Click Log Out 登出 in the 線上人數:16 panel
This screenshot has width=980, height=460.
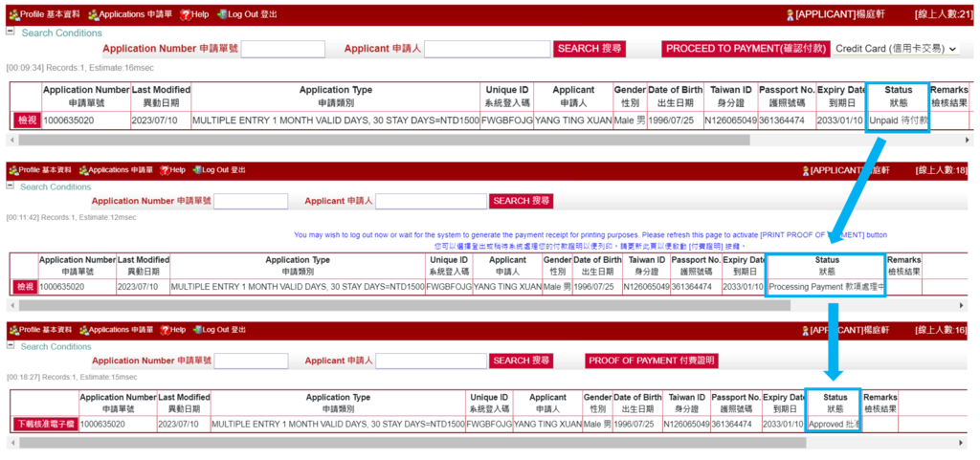pyautogui.click(x=219, y=330)
